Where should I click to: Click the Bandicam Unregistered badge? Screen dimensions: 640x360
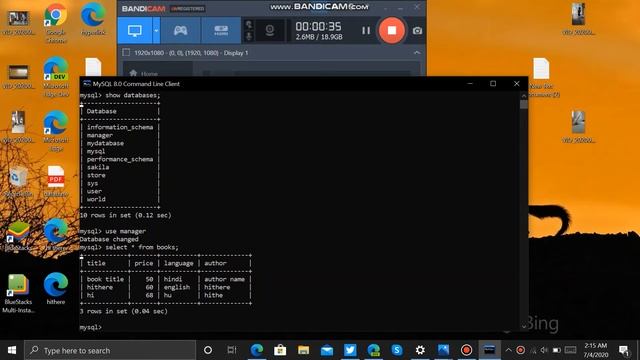[x=188, y=9]
